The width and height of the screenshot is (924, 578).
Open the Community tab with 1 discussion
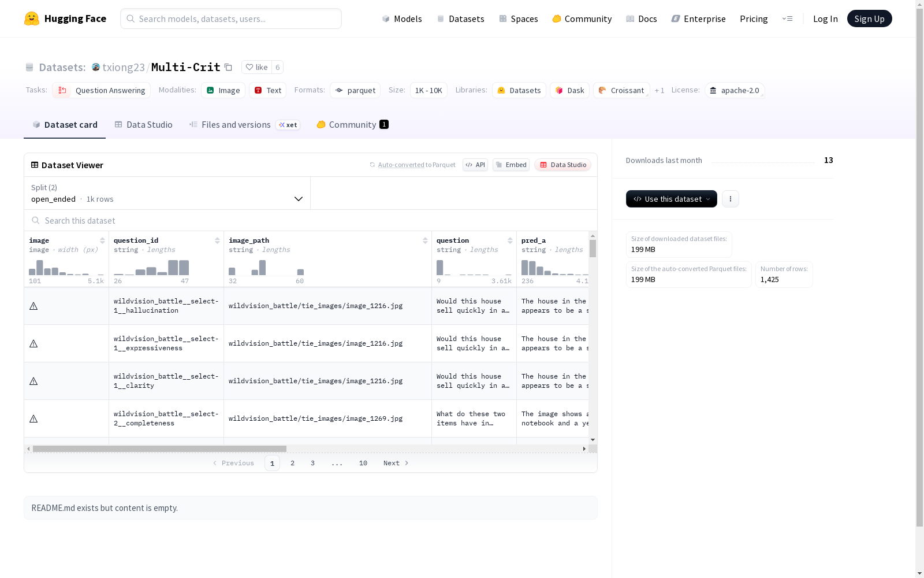pos(352,124)
